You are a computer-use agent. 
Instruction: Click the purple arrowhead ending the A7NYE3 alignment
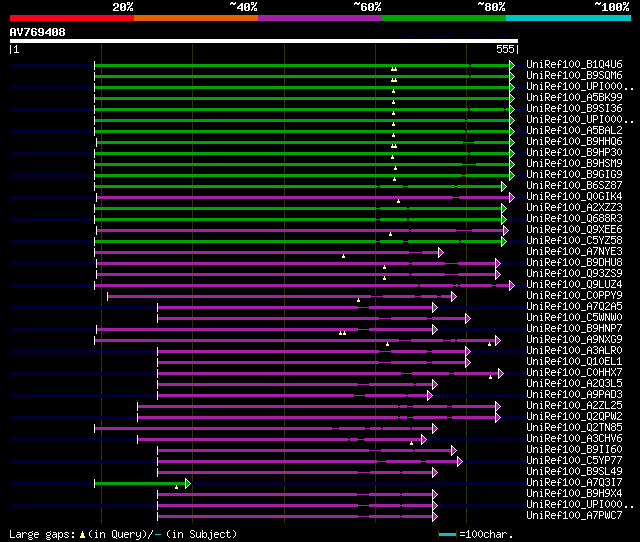click(440, 253)
